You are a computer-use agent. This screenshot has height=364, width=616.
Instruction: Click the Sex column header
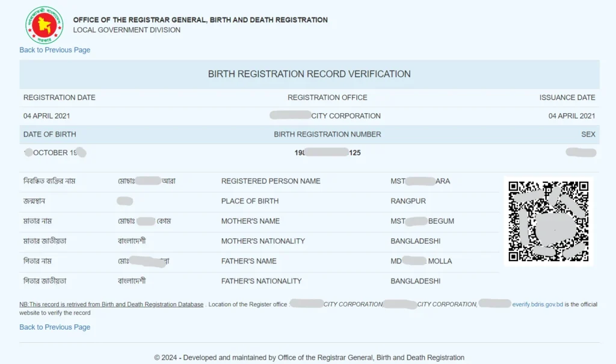tap(588, 134)
